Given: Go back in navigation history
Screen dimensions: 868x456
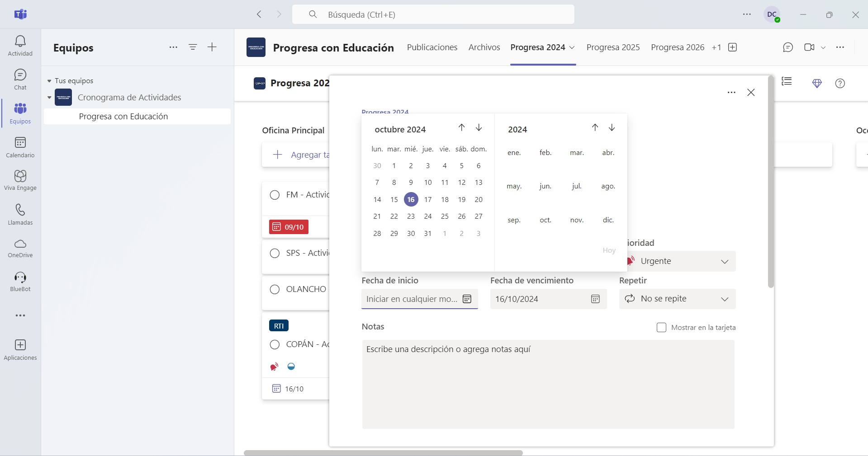Looking at the screenshot, I should (259, 14).
